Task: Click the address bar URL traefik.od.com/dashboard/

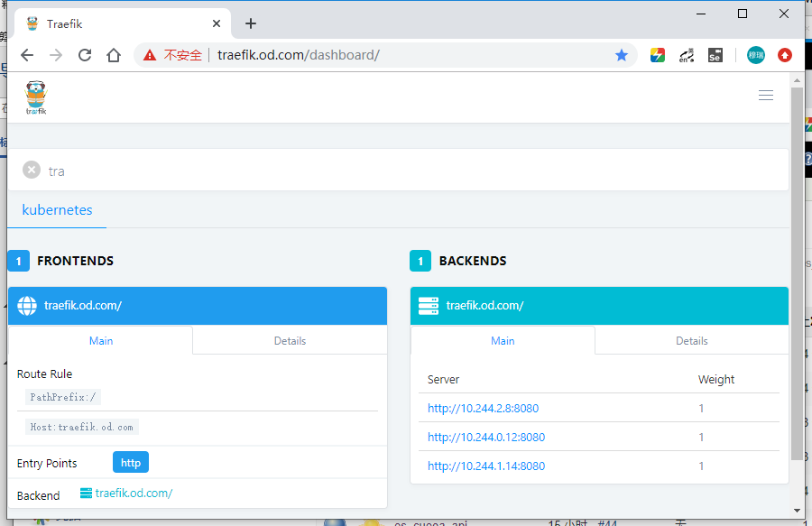Action: 299,55
